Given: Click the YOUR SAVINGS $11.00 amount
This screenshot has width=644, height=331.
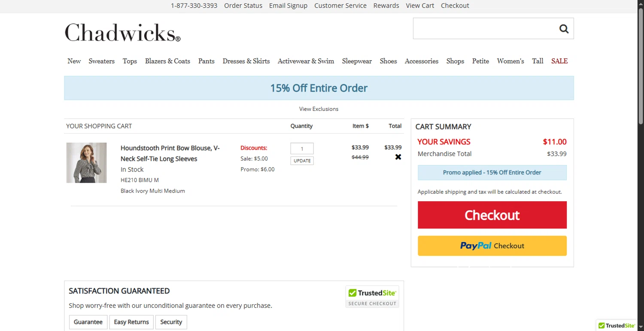Looking at the screenshot, I should point(555,142).
